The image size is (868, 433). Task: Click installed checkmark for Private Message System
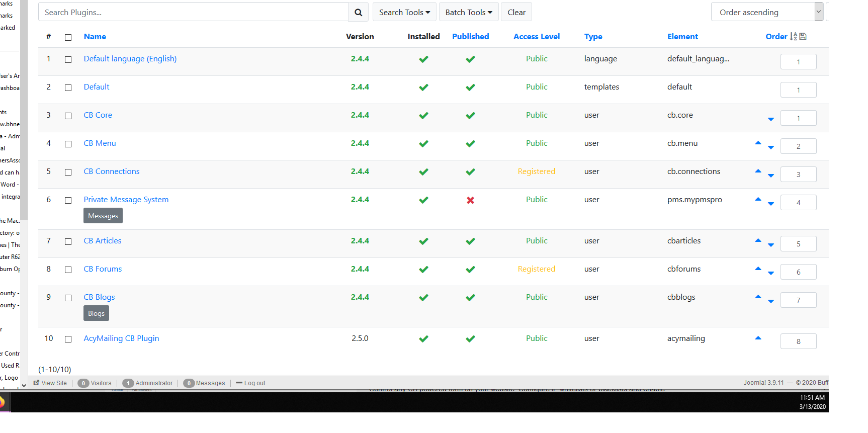pos(423,200)
